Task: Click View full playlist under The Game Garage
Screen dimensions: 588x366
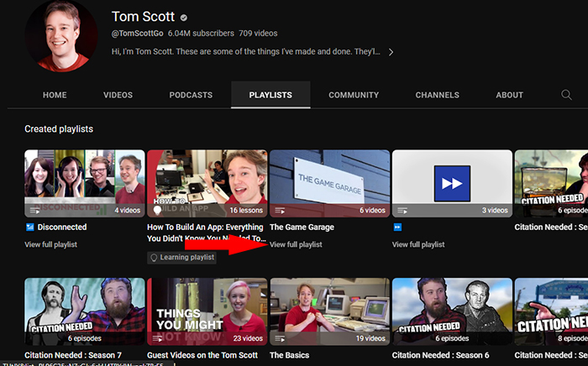Action: click(296, 244)
